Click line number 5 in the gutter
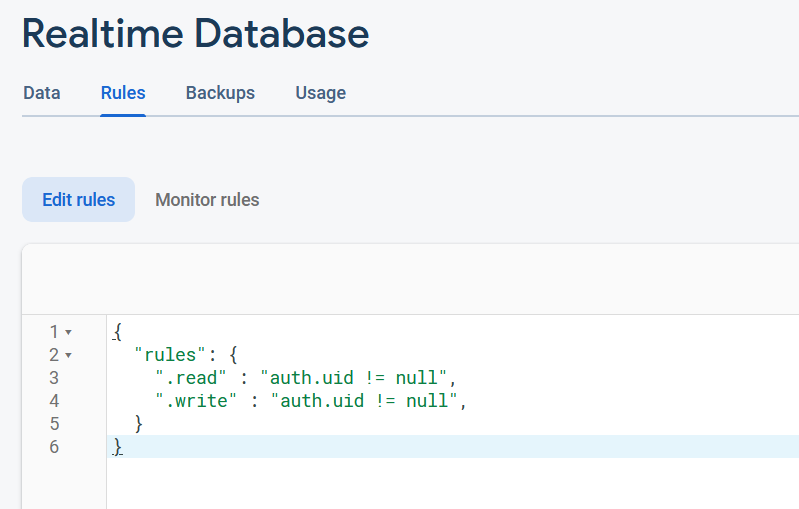 [54, 424]
